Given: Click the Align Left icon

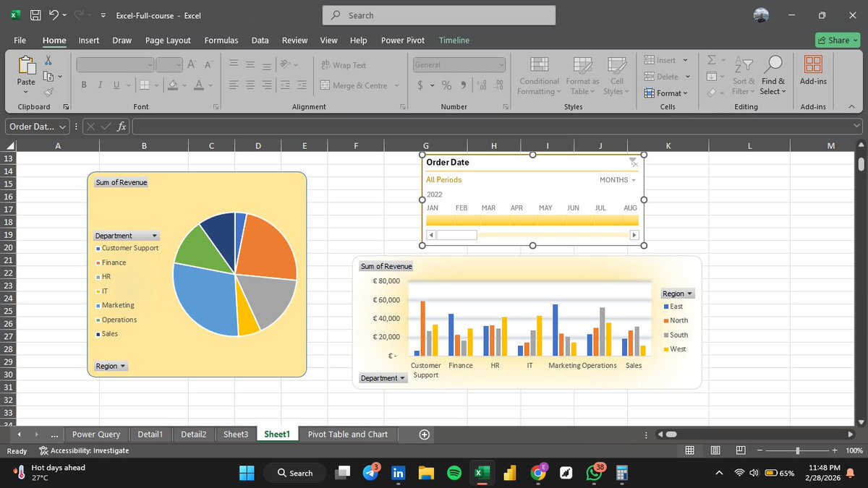Looking at the screenshot, I should coord(234,85).
